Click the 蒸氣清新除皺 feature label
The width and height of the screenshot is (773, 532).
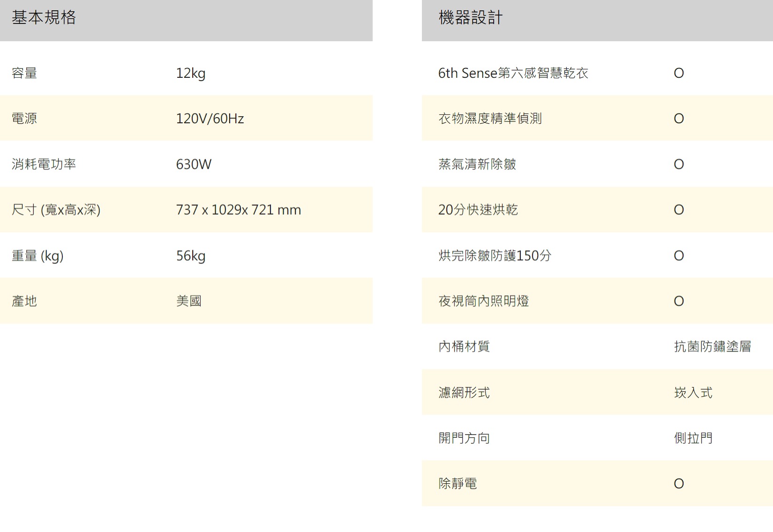[x=477, y=164]
